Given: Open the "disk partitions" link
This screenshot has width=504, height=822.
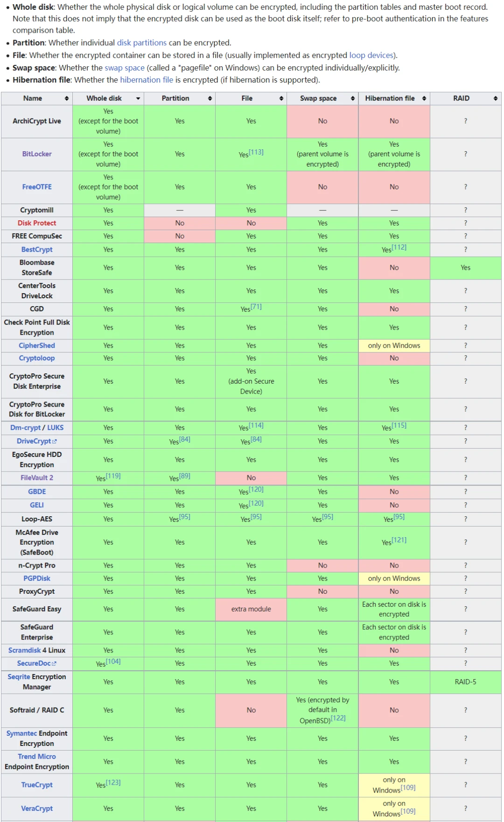Looking at the screenshot, I should 142,43.
